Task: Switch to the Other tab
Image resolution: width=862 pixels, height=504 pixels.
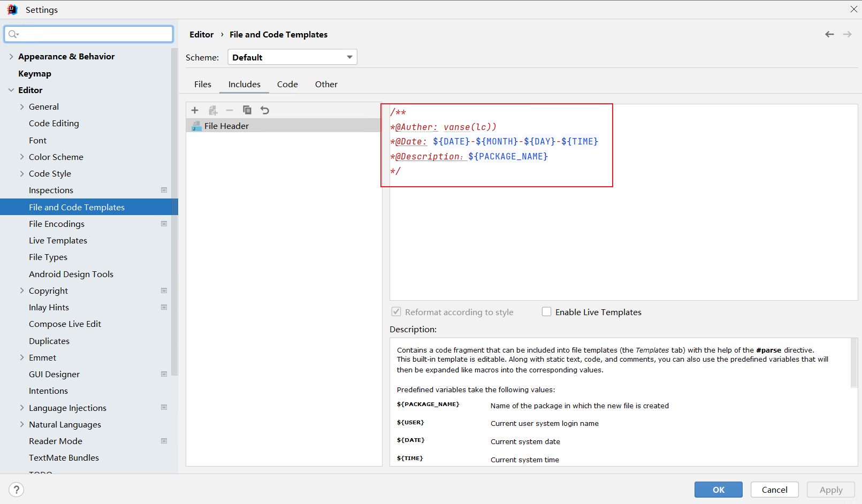Action: (x=326, y=84)
